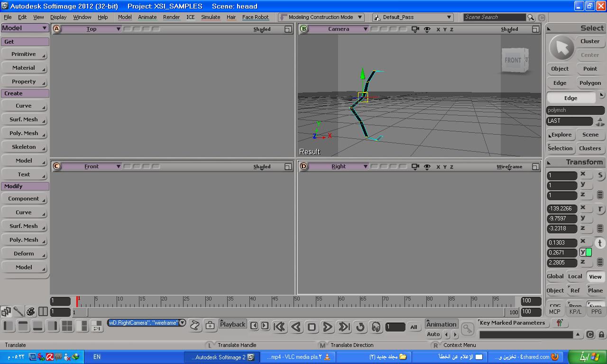This screenshot has width=607, height=364.
Task: Toggle the rotate Z axis button
Action: (586, 228)
